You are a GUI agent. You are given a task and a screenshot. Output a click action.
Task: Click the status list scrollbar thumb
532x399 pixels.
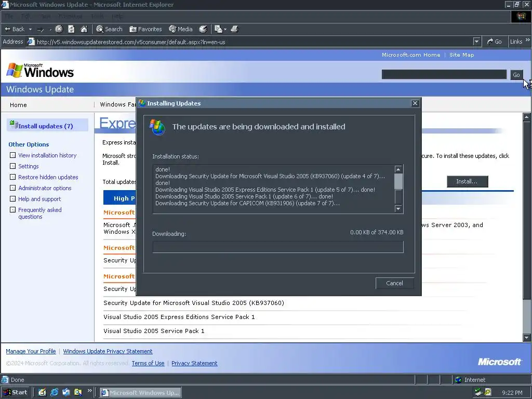[398, 181]
